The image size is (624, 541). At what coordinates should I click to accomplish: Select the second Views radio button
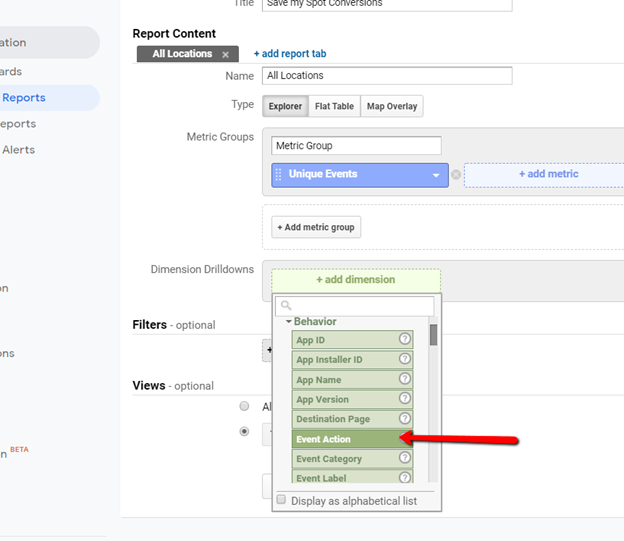[244, 432]
